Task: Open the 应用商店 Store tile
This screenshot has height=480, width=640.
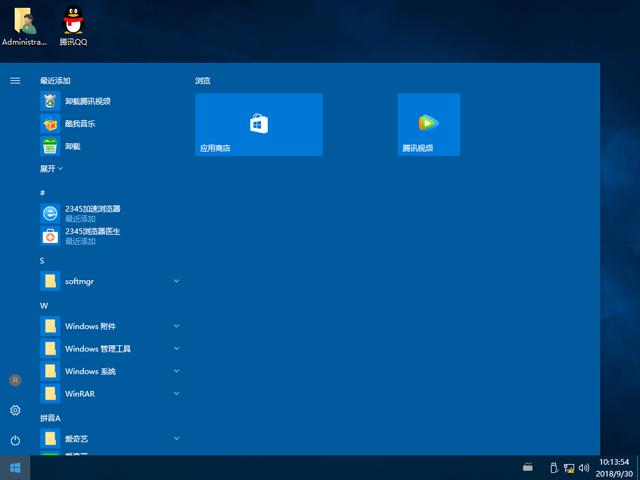Action: pos(258,124)
